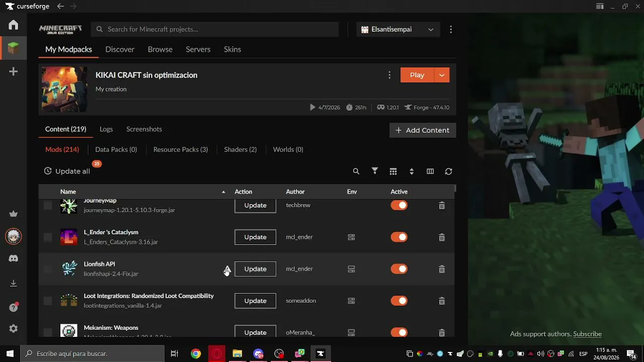Screen dimensions: 644x362
Task: Open the downloads icon in the sidebar
Action: pyautogui.click(x=14, y=284)
